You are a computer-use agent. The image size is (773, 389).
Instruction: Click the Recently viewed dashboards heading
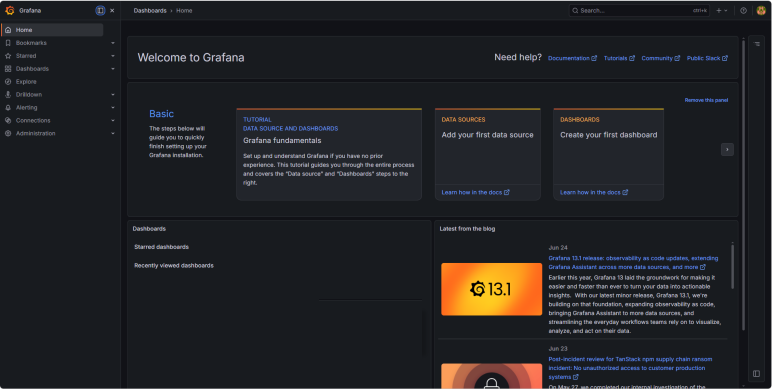pos(174,265)
